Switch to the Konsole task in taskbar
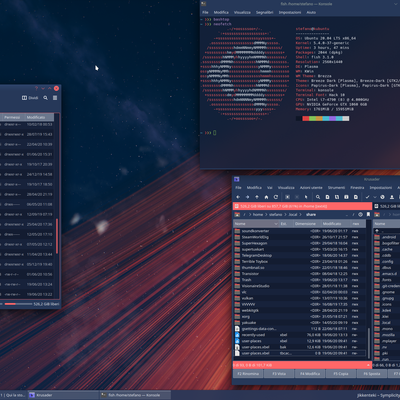Screen dimensions: 400x400 (x=135, y=395)
